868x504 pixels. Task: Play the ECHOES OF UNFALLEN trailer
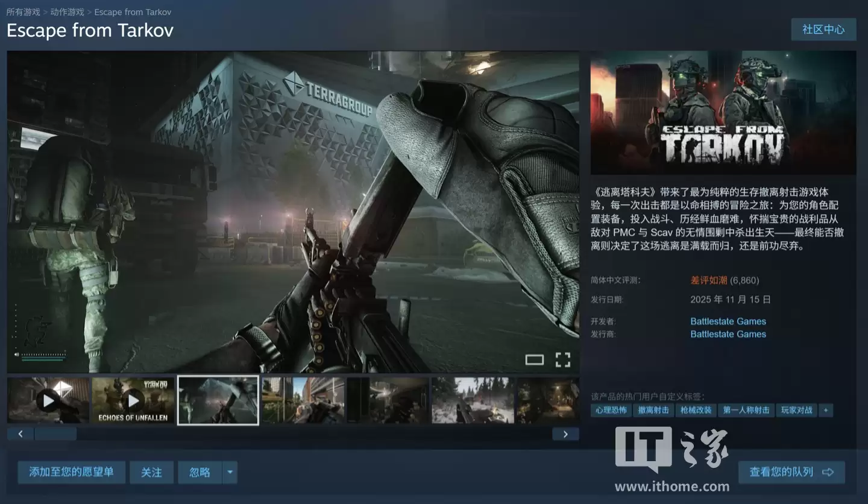point(133,400)
